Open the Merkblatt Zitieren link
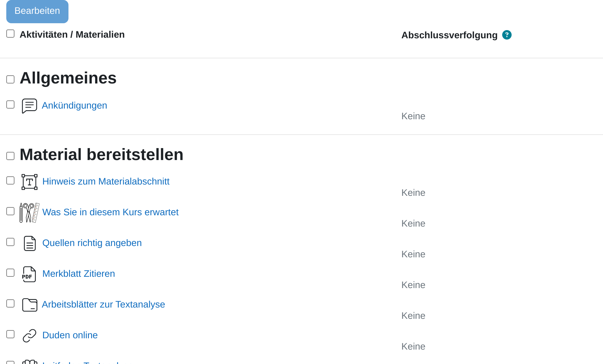 79,274
